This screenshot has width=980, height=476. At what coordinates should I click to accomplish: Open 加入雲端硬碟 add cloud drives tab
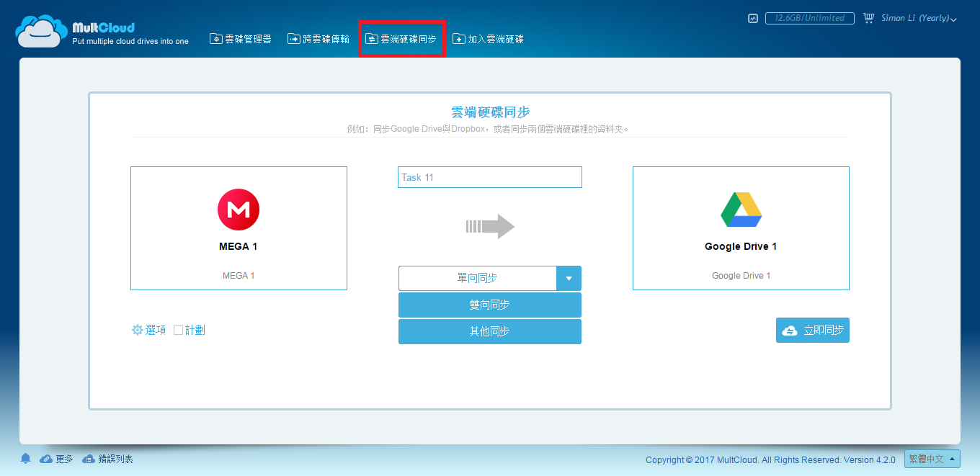pos(488,39)
